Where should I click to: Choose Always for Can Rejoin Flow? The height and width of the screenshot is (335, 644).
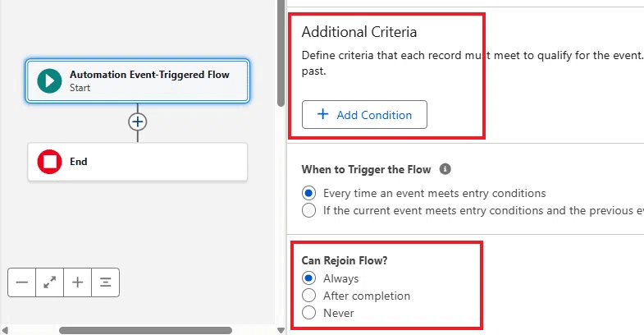pos(308,278)
